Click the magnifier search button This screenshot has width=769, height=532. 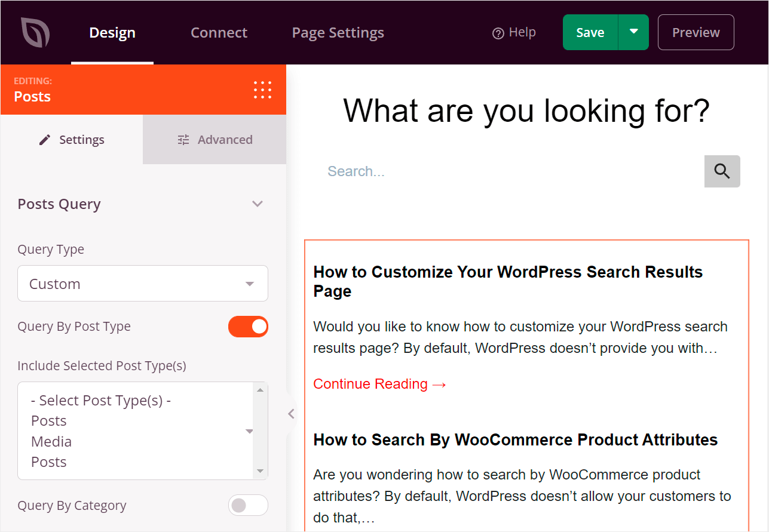(722, 171)
